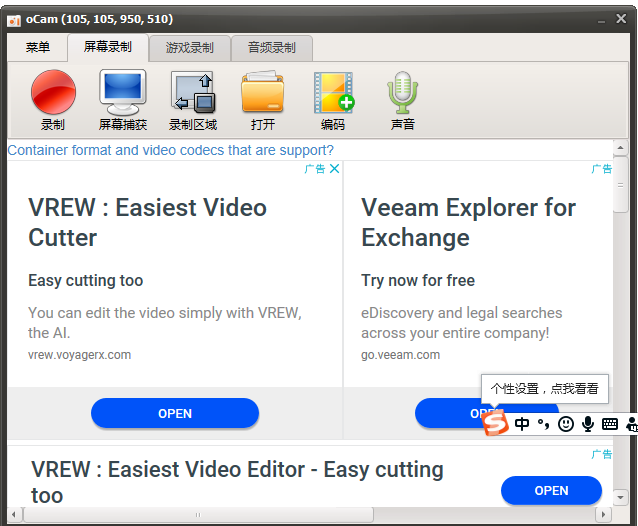Switch to the 屏幕录制 tab
This screenshot has height=526, width=638.
[108, 47]
